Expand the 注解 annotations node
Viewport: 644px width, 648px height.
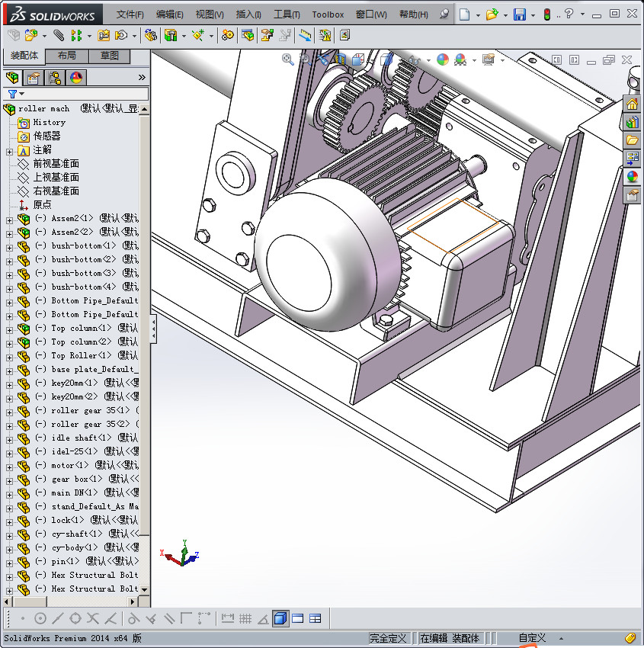coord(9,152)
